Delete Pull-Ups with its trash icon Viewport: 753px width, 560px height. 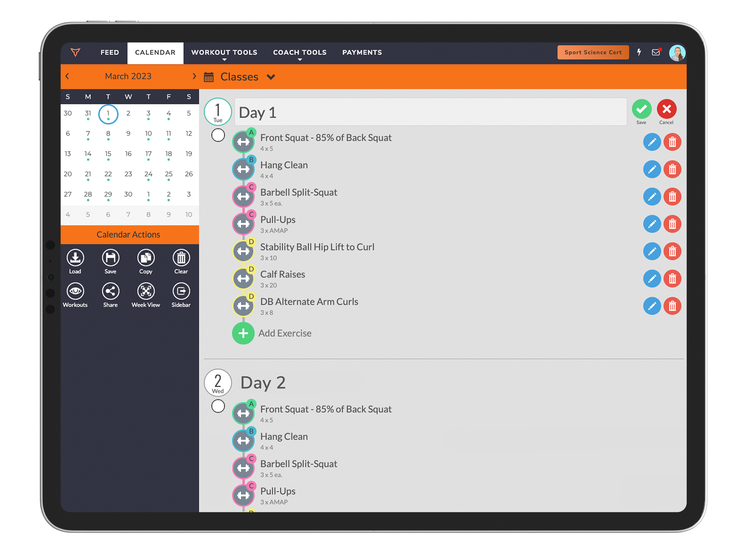672,224
